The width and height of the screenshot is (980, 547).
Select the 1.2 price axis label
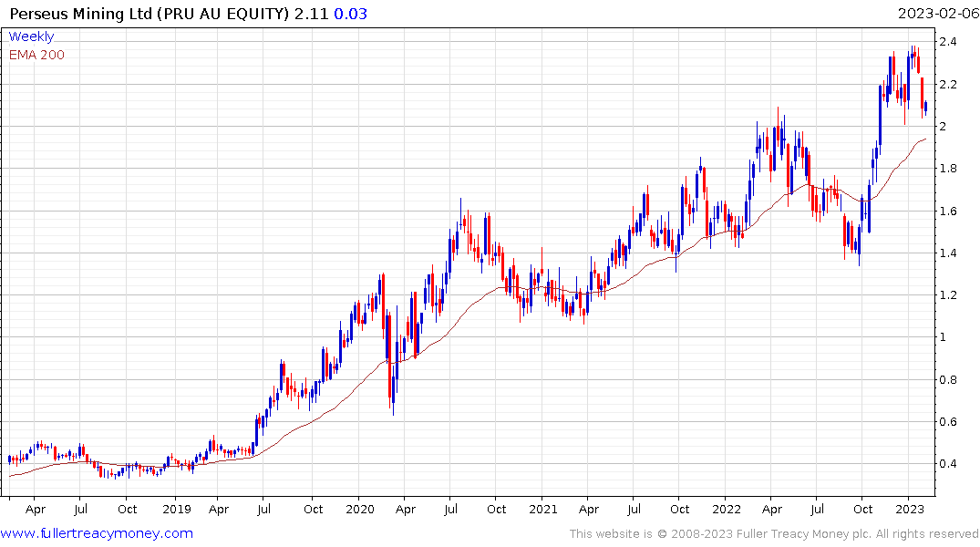coord(948,295)
